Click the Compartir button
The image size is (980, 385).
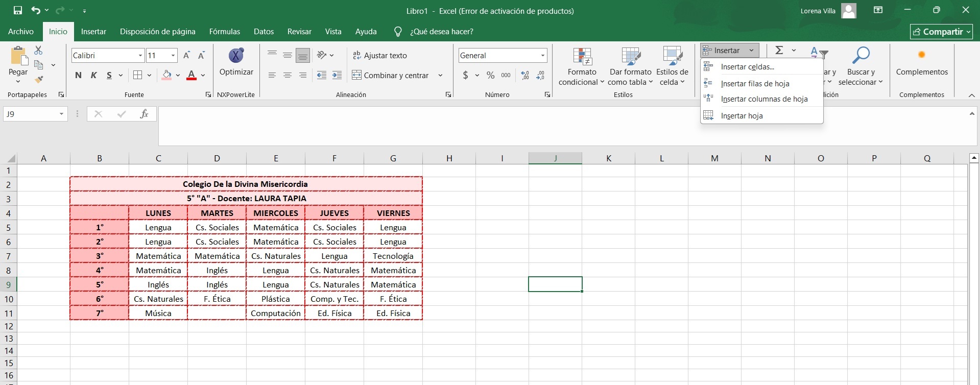pyautogui.click(x=941, y=31)
